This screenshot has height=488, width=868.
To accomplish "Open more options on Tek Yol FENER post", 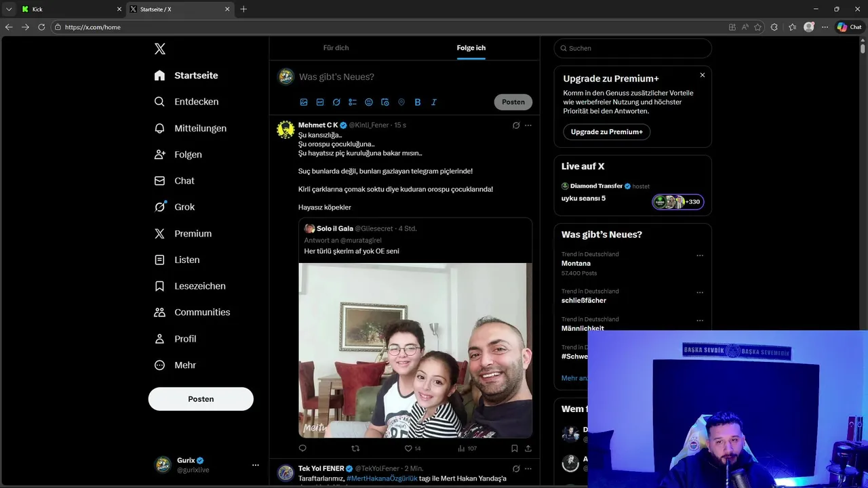I will point(528,468).
